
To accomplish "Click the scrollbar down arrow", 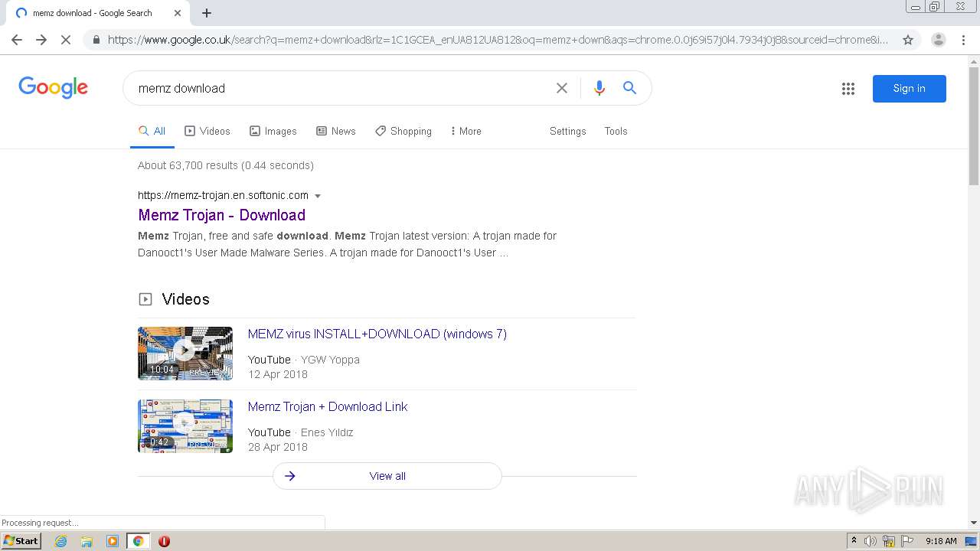I will [974, 523].
